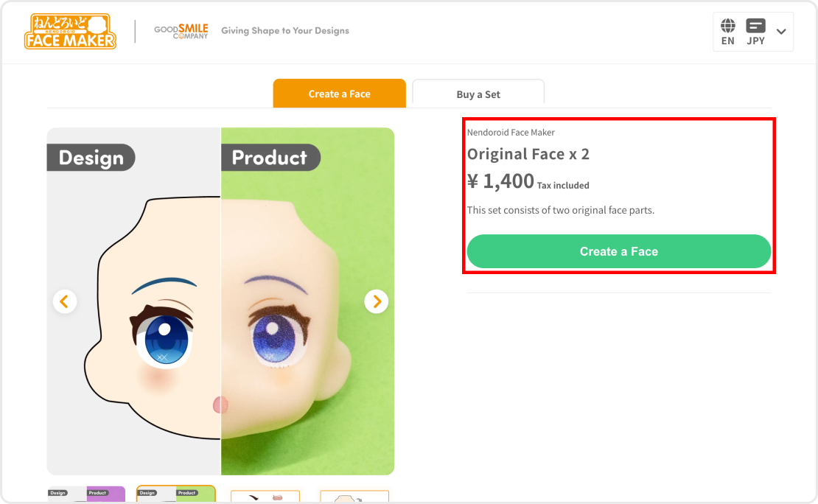Viewport: 818px width, 504px height.
Task: Choose the eyebrow parts thumbnail
Action: 265,497
